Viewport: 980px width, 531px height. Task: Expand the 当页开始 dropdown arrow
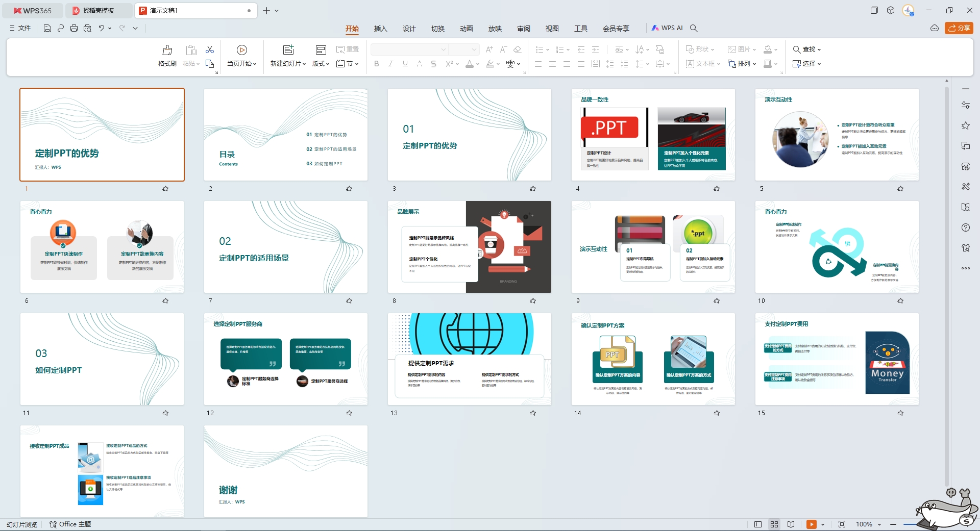(x=255, y=64)
